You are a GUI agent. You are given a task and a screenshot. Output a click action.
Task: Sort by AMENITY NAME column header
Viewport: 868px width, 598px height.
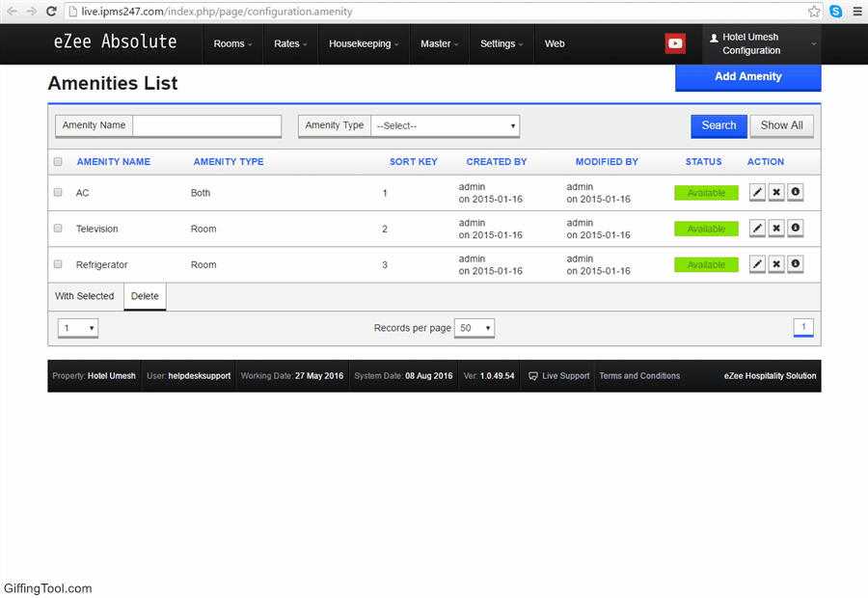[x=114, y=162]
